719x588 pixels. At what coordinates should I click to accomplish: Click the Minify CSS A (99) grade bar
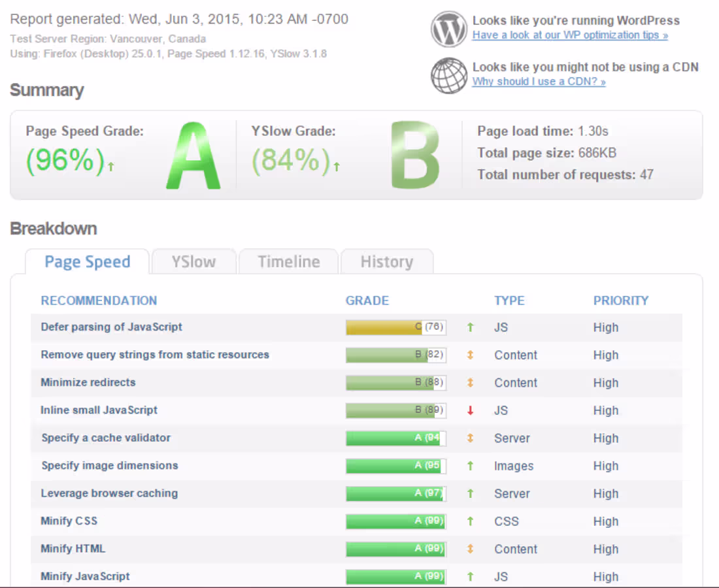point(396,521)
